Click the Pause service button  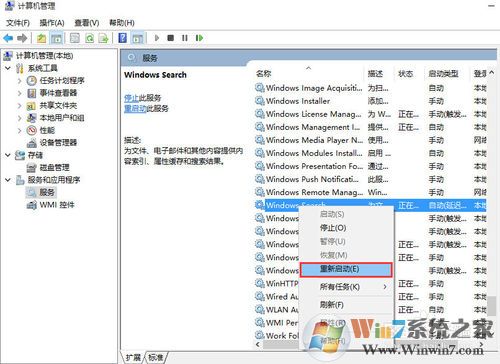click(x=185, y=38)
